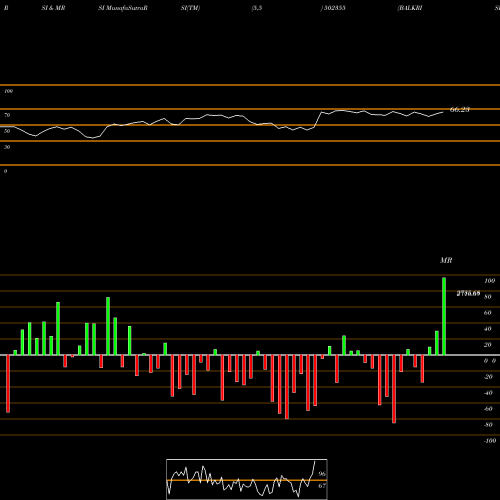Click the header text 'SI & MR'
This screenshot has width=500, height=500.
click(53, 8)
